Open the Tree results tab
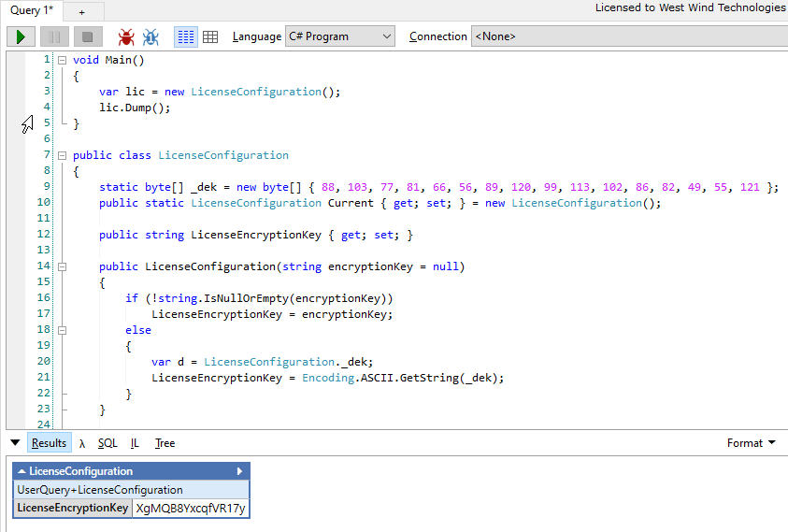The height and width of the screenshot is (532, 788). pyautogui.click(x=165, y=443)
